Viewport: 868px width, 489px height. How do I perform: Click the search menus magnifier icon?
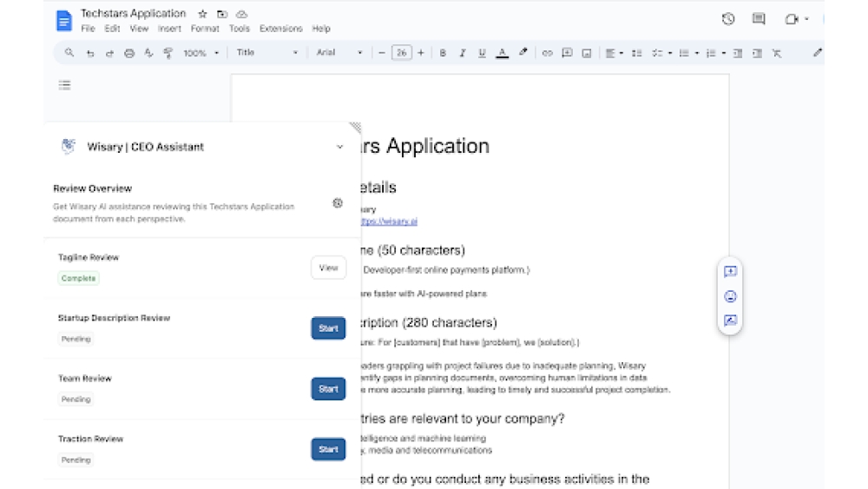(x=69, y=53)
